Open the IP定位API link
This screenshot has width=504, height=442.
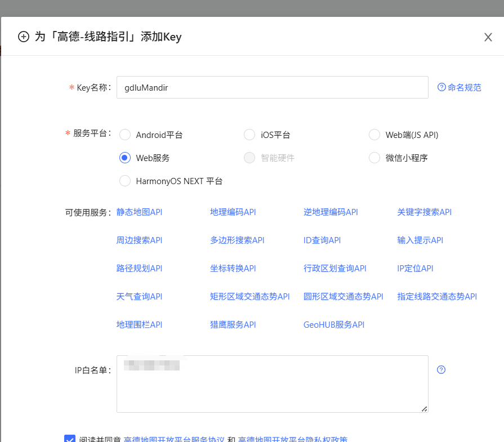(x=415, y=269)
